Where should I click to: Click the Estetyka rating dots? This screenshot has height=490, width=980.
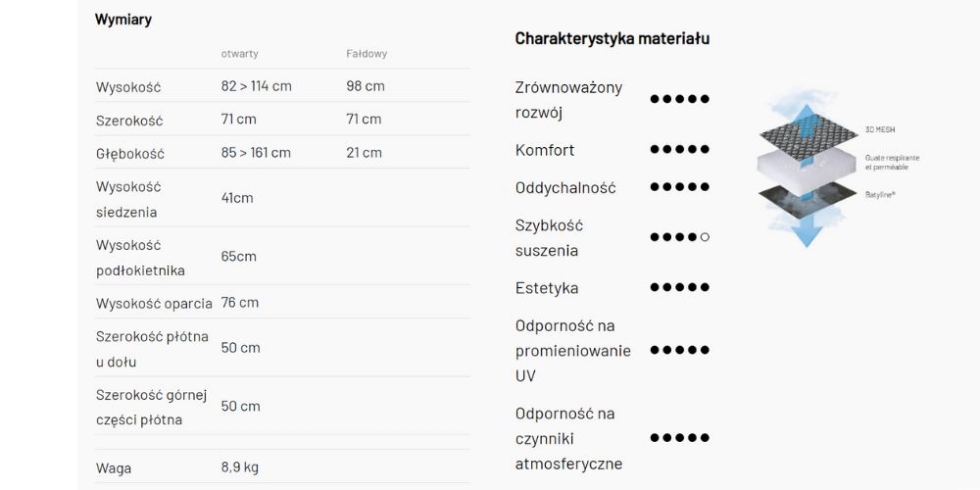tap(679, 287)
